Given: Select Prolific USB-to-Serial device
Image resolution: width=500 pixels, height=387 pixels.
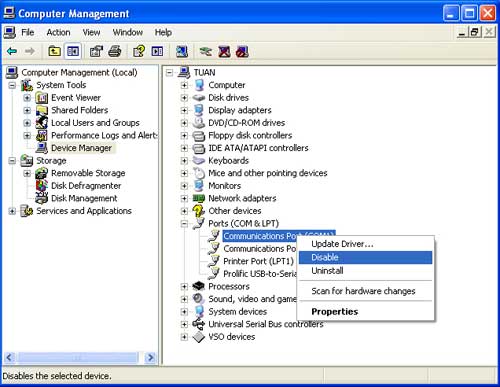Looking at the screenshot, I should (260, 274).
